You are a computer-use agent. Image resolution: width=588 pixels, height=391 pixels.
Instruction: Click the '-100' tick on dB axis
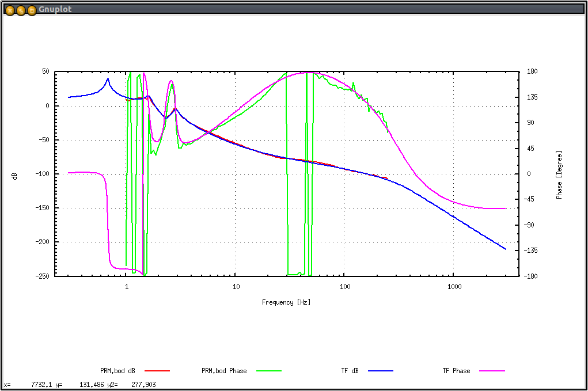(43, 174)
